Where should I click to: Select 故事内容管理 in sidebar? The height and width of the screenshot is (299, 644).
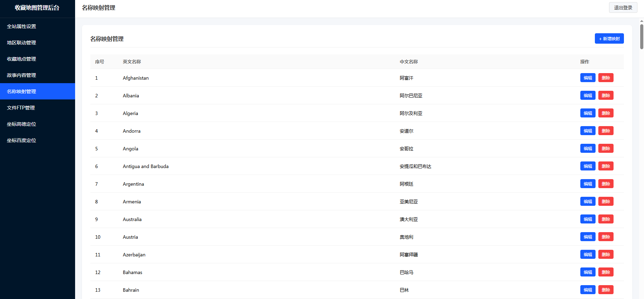coord(37,75)
